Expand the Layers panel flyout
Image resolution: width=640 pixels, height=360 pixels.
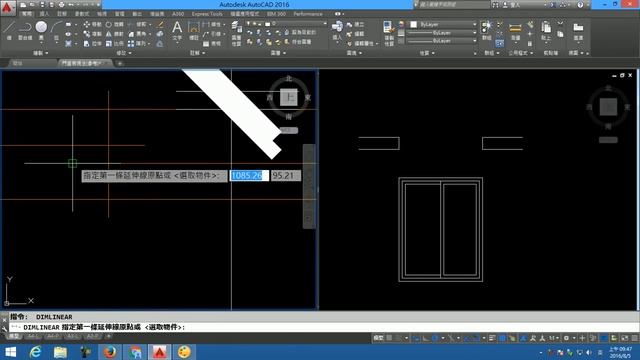click(x=278, y=53)
